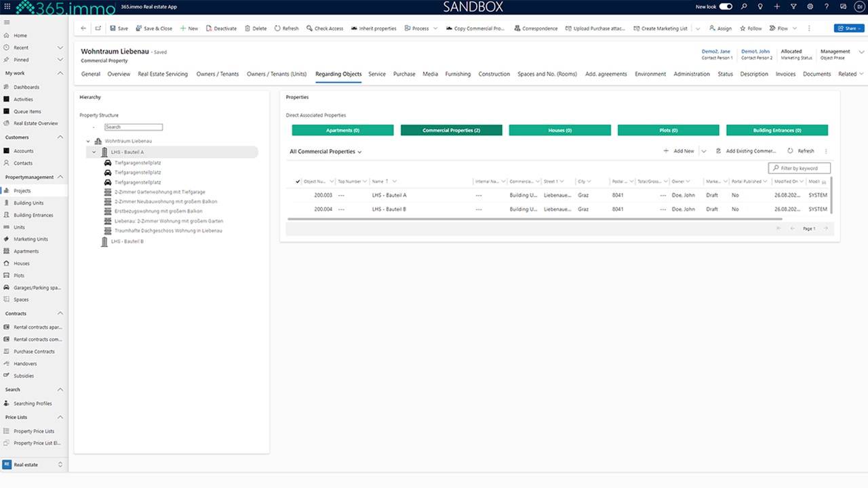Collapse the Contracts section in sidebar
Viewport: 868px width, 488px height.
(60, 314)
